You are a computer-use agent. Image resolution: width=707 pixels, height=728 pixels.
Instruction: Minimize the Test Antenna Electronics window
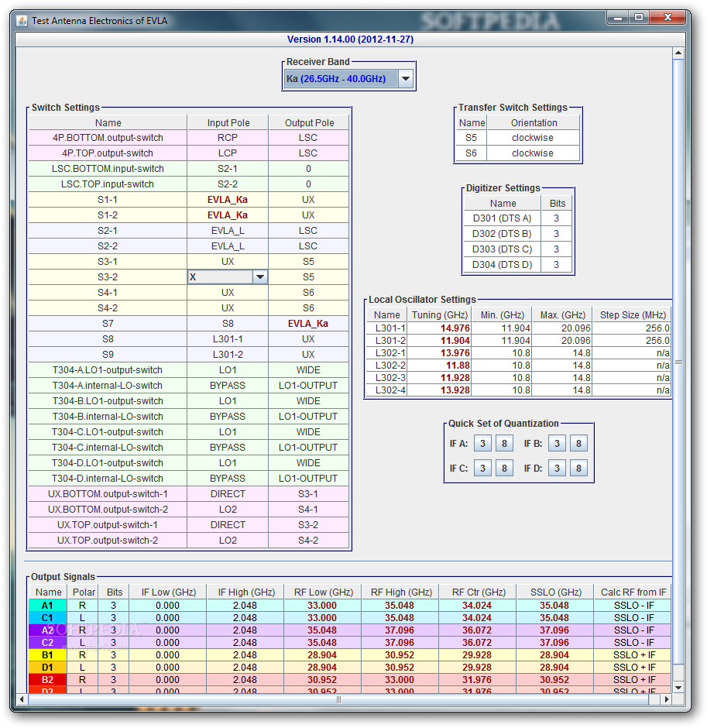coord(617,18)
